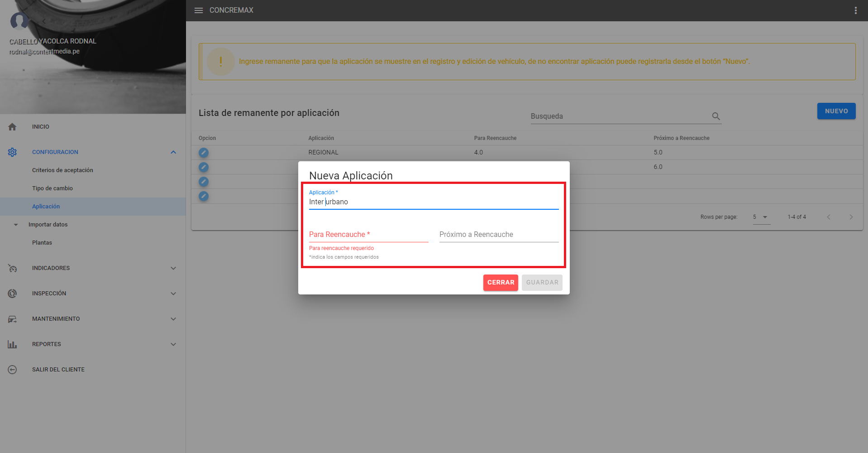Expand the INDICADORES menu chevron
868x453 pixels.
point(173,268)
